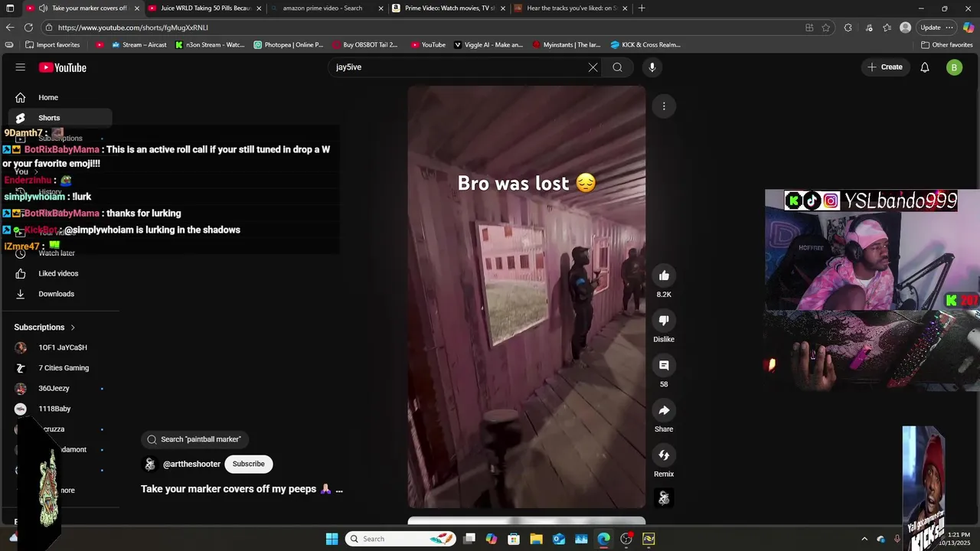Open the Viggle AI bookmark
Image resolution: width=980 pixels, height=551 pixels.
pyautogui.click(x=488, y=44)
